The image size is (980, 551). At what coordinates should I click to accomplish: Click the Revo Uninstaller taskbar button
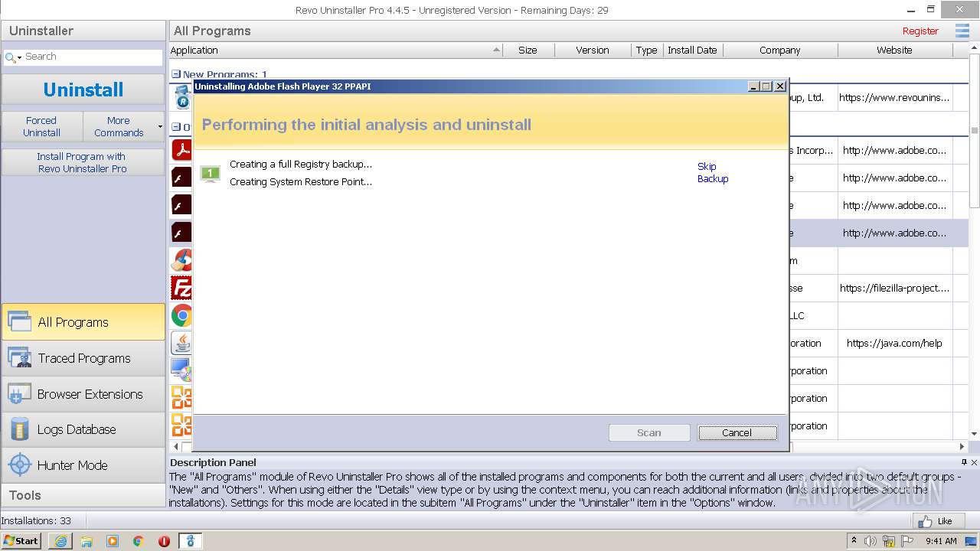191,541
